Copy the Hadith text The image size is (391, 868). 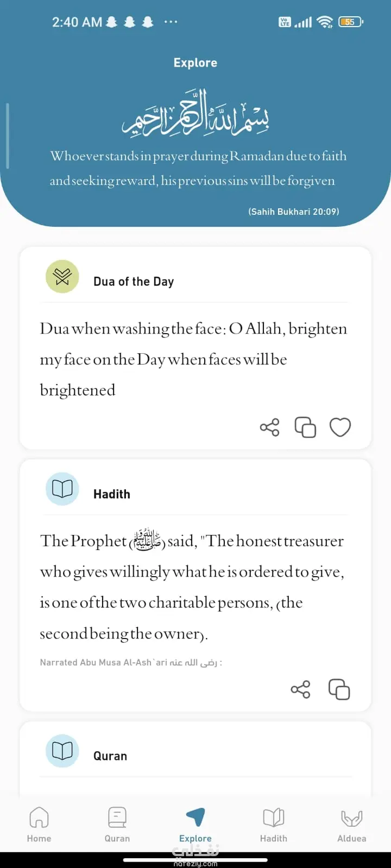(339, 690)
